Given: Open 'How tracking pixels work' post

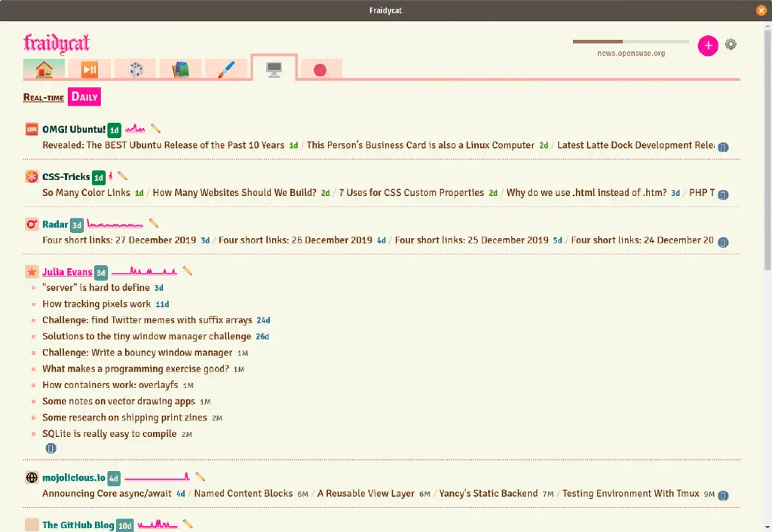Looking at the screenshot, I should (x=96, y=304).
